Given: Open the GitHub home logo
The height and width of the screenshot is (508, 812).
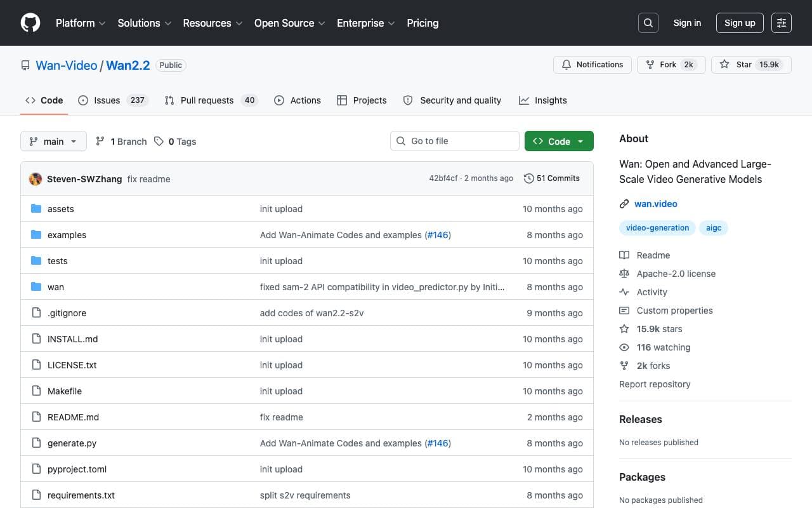Looking at the screenshot, I should click(x=30, y=23).
